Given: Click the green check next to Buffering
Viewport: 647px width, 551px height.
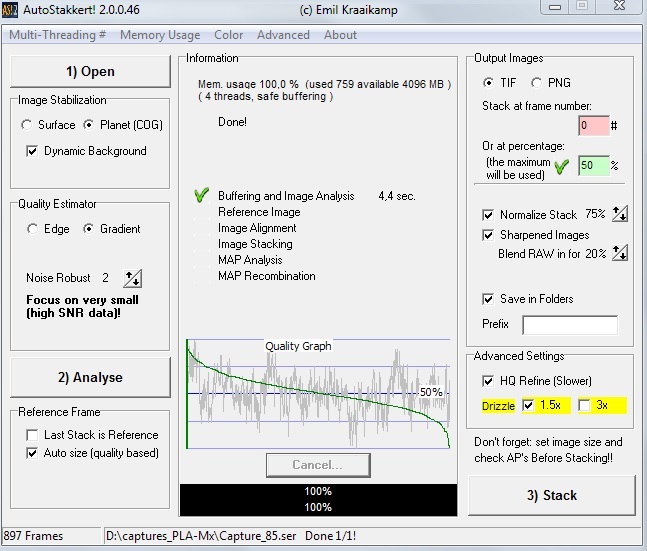Looking at the screenshot, I should (201, 195).
